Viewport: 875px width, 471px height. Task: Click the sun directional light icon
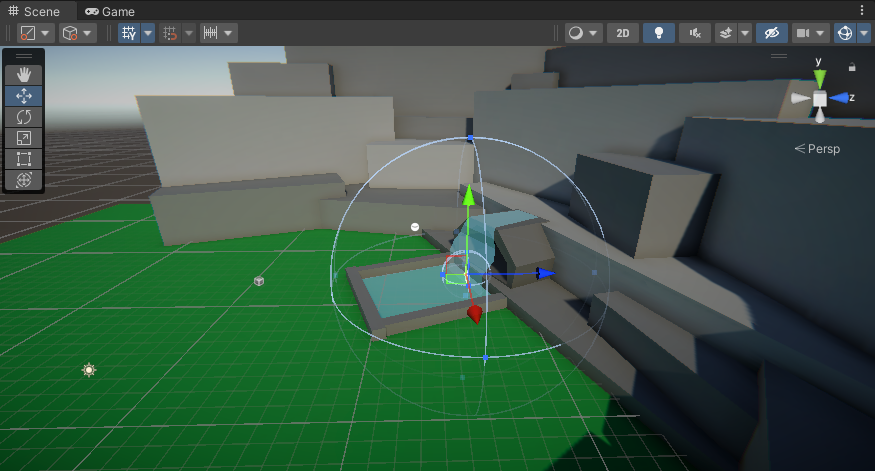[x=89, y=370]
